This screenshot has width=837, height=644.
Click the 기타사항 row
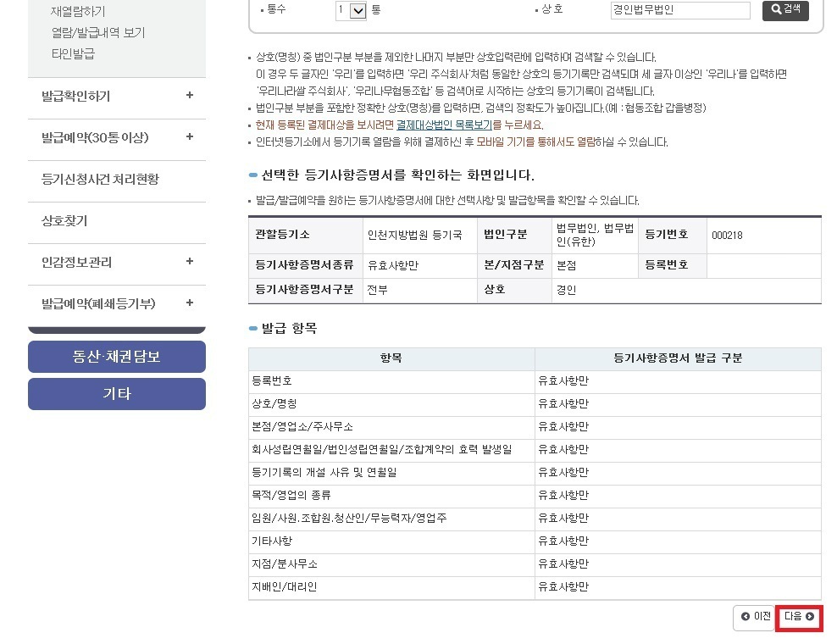coord(535,542)
